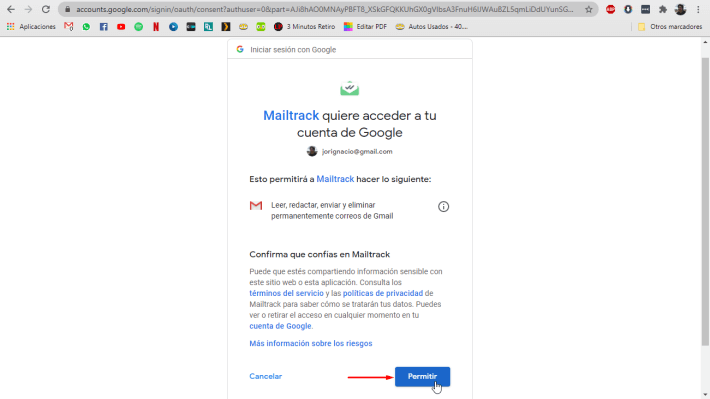Open políticas de privacidad link
710x399 pixels.
[383, 293]
